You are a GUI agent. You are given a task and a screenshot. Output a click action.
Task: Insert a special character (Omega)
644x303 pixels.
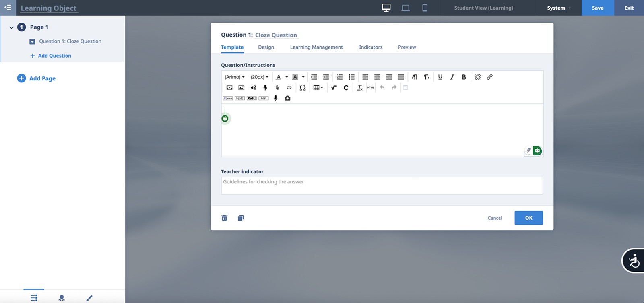303,87
